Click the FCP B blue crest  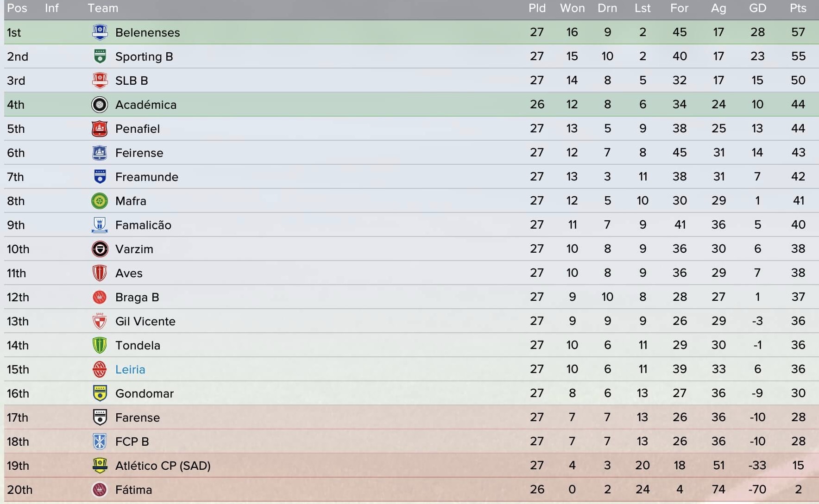(100, 442)
